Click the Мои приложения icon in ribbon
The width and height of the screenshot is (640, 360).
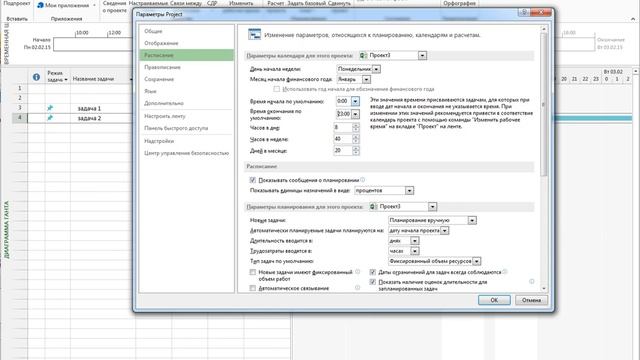[40, 5]
